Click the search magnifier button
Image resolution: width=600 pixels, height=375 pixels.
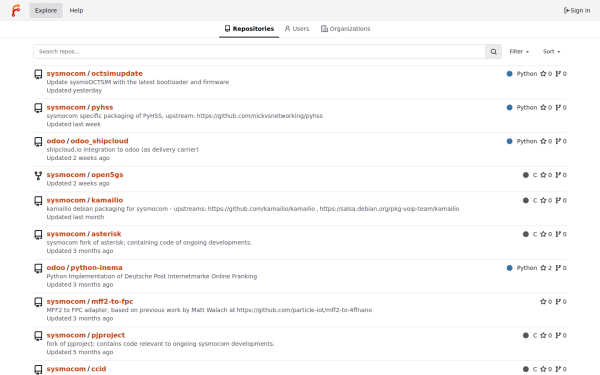[494, 52]
